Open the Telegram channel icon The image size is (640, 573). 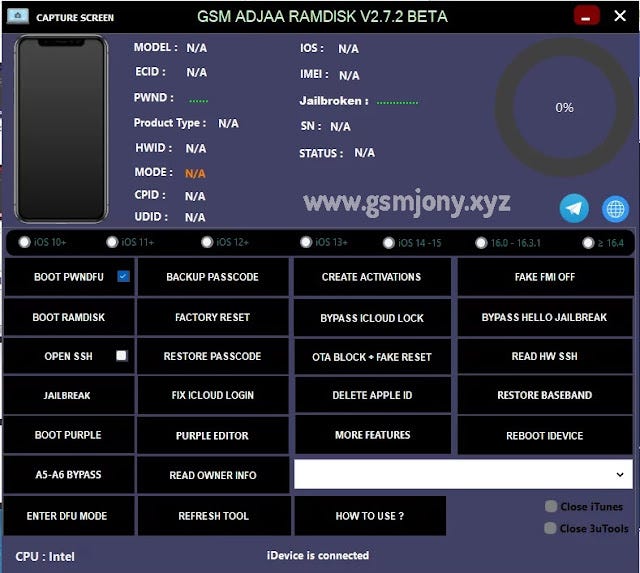click(574, 208)
